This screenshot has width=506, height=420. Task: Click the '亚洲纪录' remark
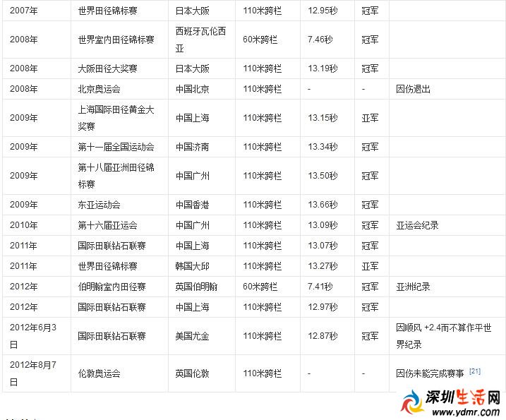click(413, 287)
